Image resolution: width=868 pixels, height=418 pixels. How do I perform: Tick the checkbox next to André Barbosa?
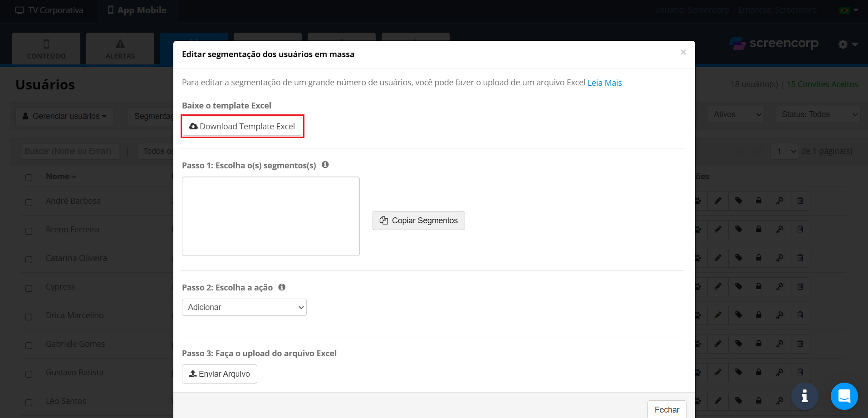pyautogui.click(x=29, y=202)
